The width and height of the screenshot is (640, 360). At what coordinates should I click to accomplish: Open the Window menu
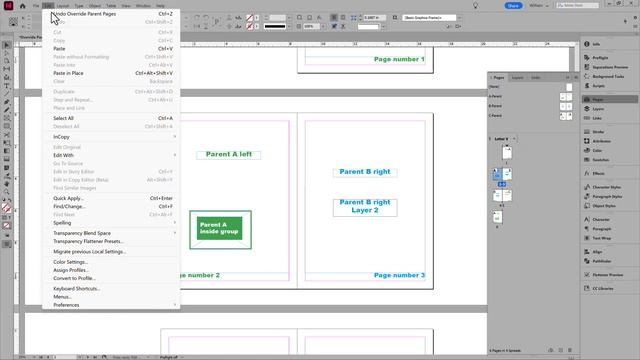(x=143, y=6)
